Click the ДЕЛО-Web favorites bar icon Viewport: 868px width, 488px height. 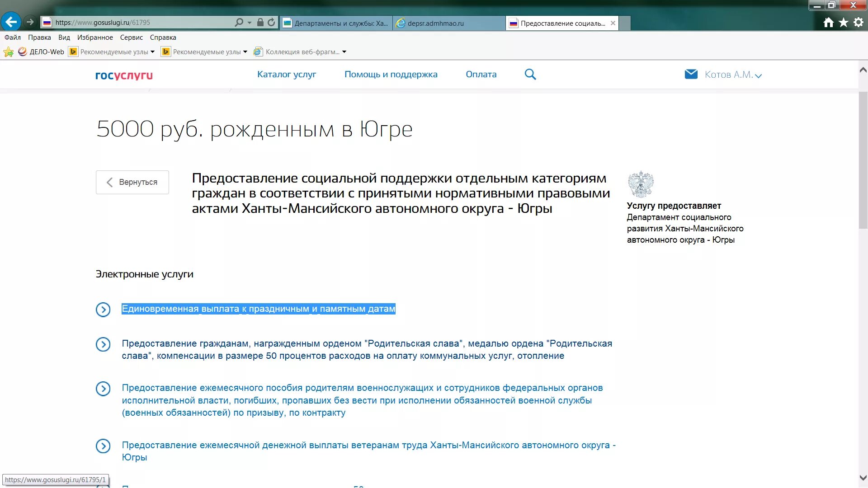[23, 51]
